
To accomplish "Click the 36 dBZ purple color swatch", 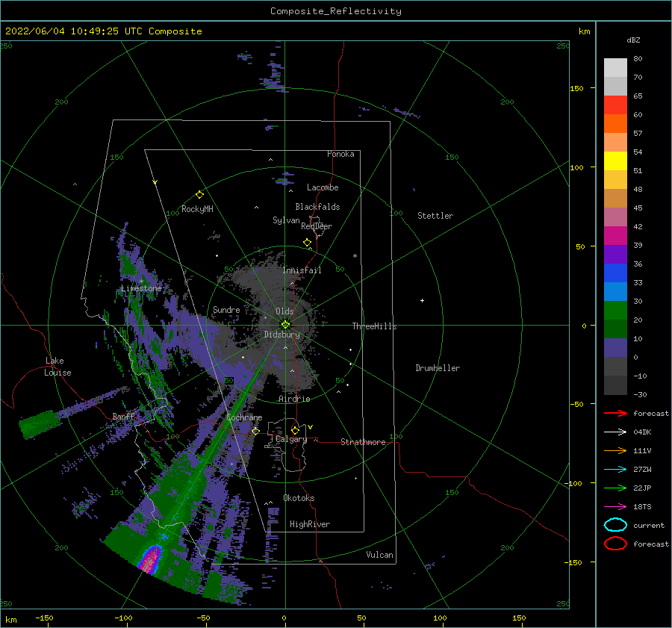I will [x=615, y=254].
